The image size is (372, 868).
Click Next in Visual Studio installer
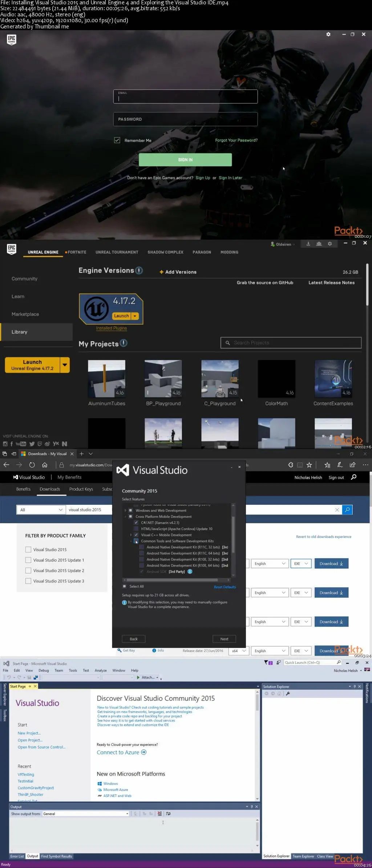point(224,639)
